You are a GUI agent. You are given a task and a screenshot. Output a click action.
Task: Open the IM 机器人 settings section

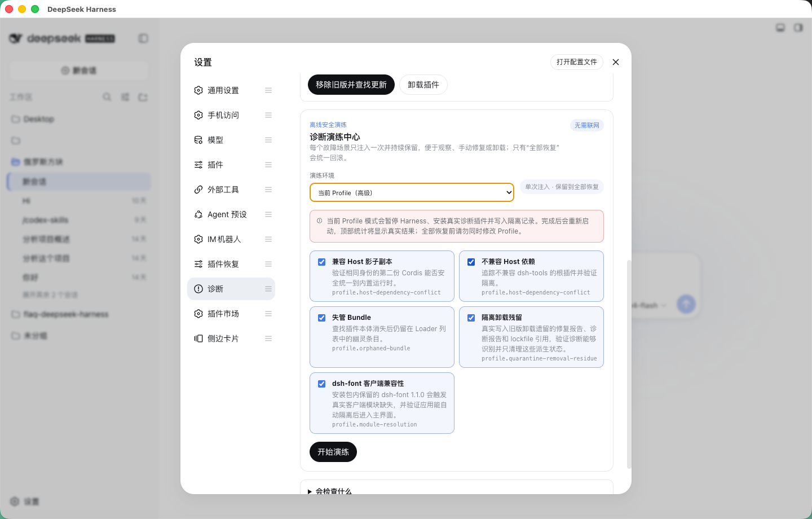pos(231,239)
